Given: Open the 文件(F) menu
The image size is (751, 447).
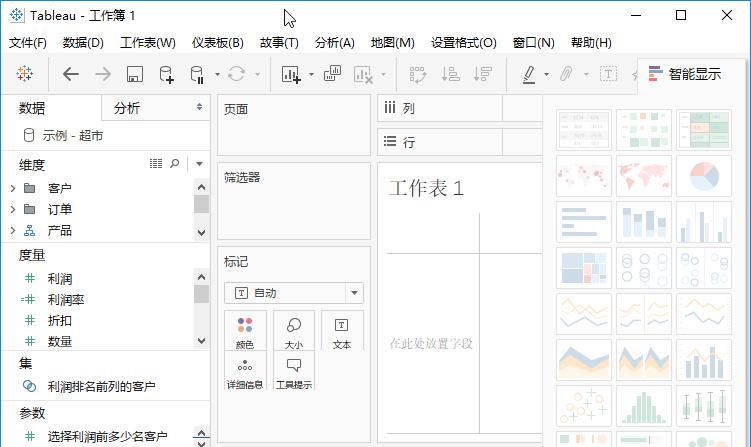Looking at the screenshot, I should (28, 43).
